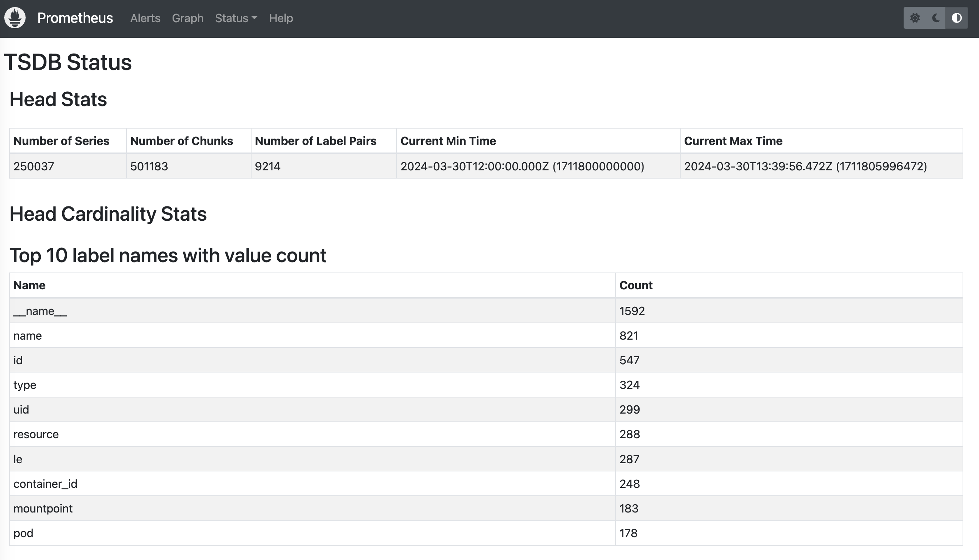Click the Count column header
979x560 pixels.
(636, 285)
